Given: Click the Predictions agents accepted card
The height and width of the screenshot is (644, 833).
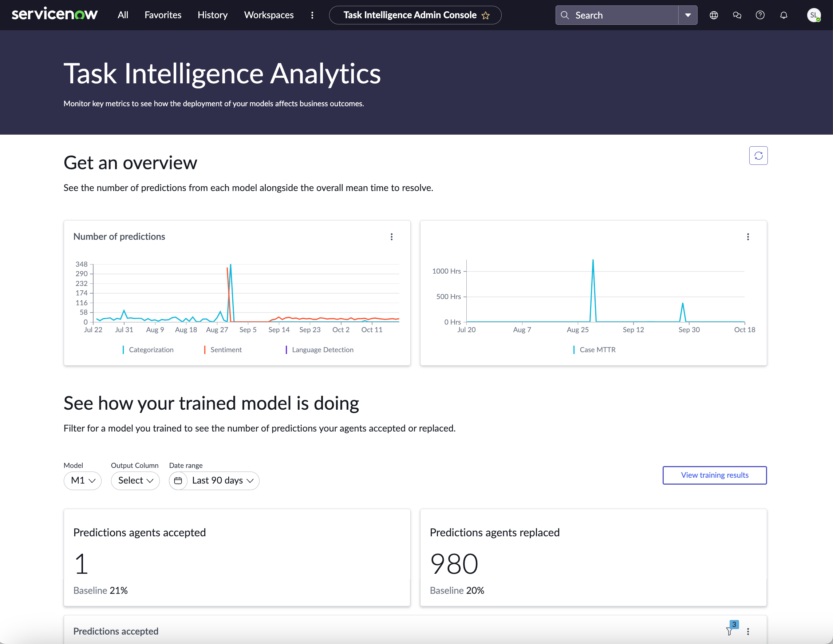Looking at the screenshot, I should click(x=237, y=557).
